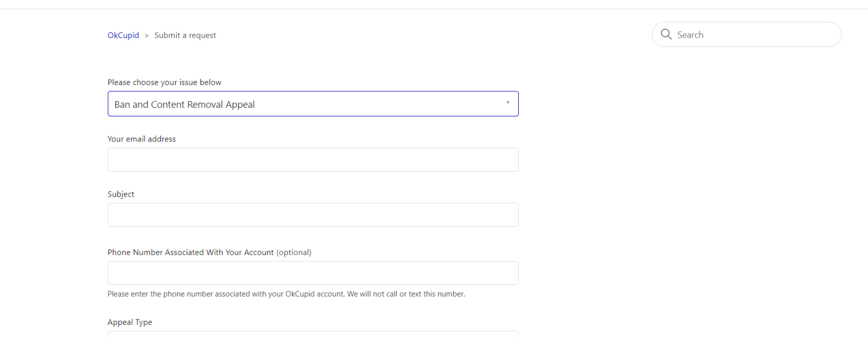Focus the Subject input field

pos(313,214)
